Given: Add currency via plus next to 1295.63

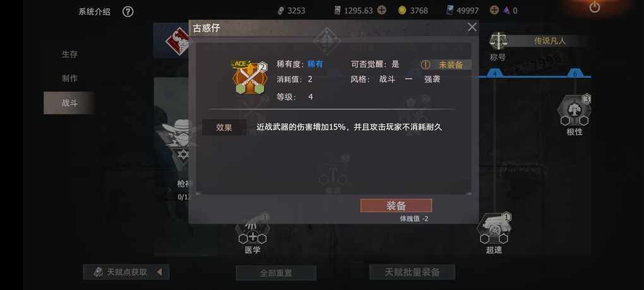Looking at the screenshot, I should click(381, 10).
